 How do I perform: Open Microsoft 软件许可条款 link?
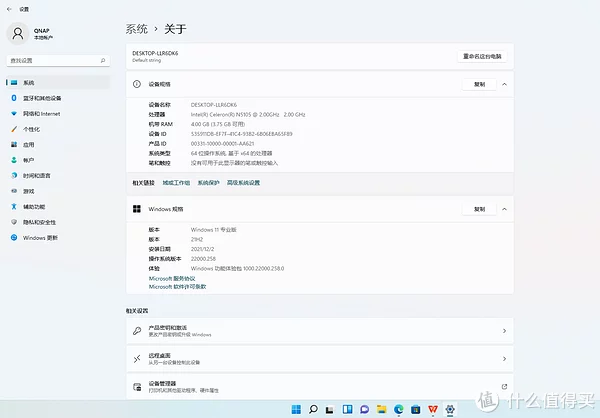(178, 287)
